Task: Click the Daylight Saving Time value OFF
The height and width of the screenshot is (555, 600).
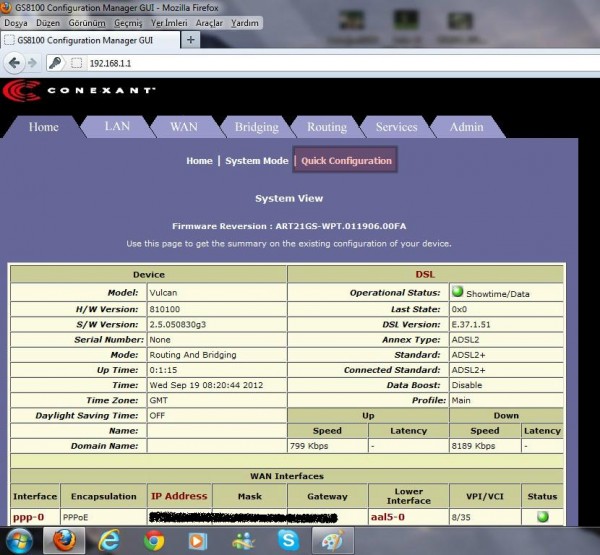Action: [157, 416]
